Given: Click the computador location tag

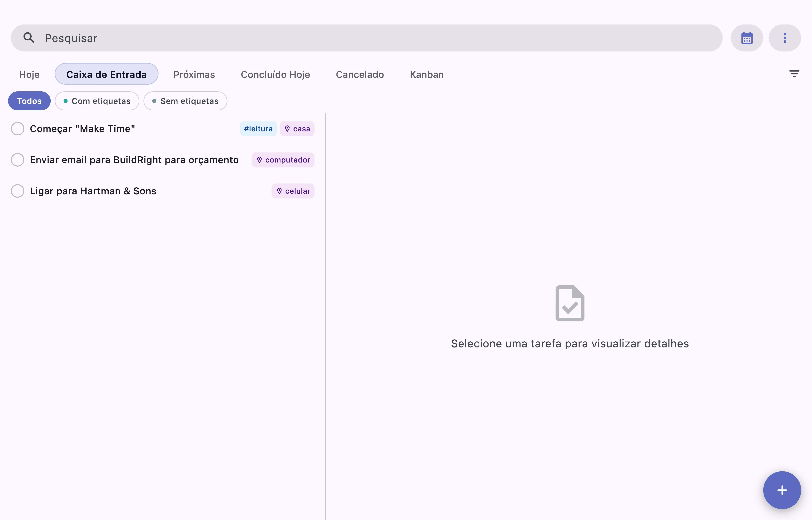Looking at the screenshot, I should pyautogui.click(x=283, y=160).
